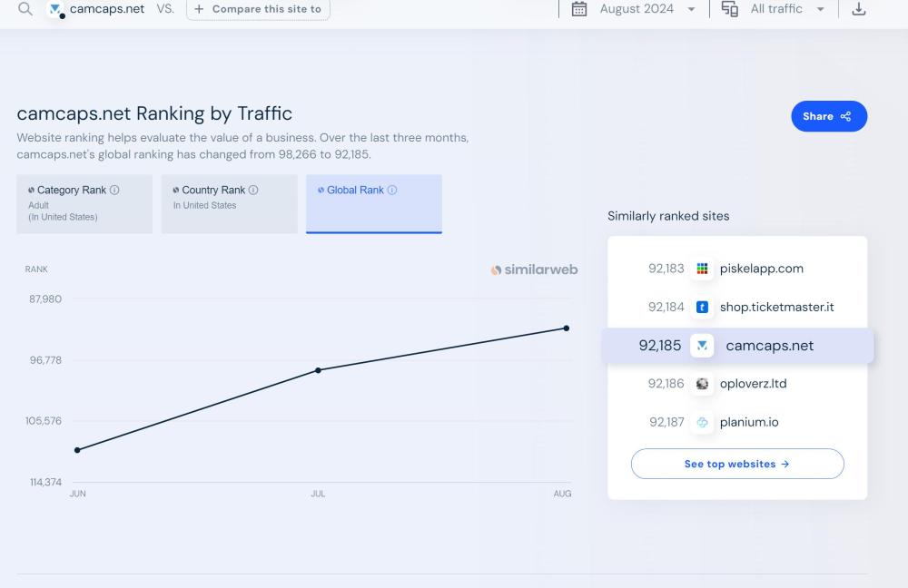The image size is (908, 588).
Task: Select the Global Rank tab
Action: click(x=373, y=204)
